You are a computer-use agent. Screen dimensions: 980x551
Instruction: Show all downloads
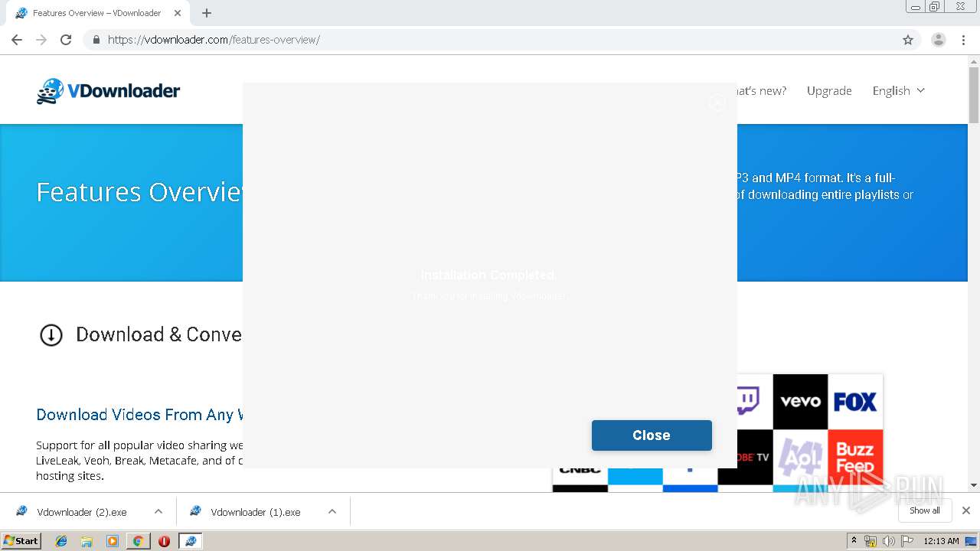(x=925, y=510)
